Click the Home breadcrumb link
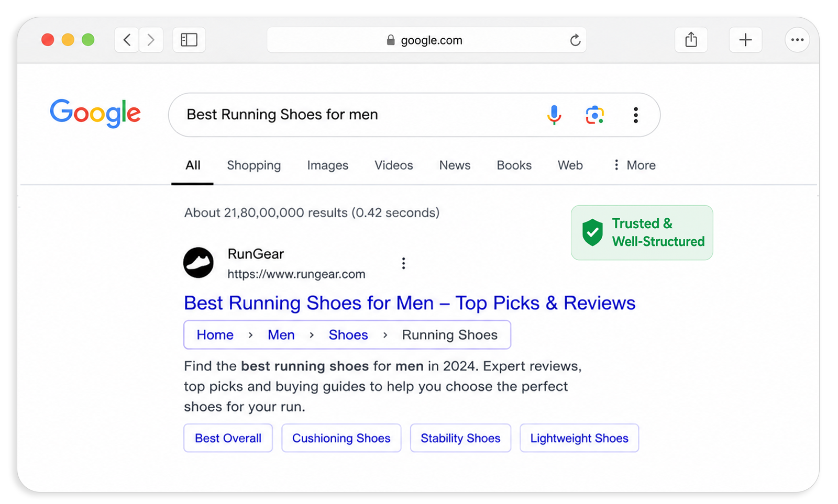The height and width of the screenshot is (504, 838). [x=215, y=335]
